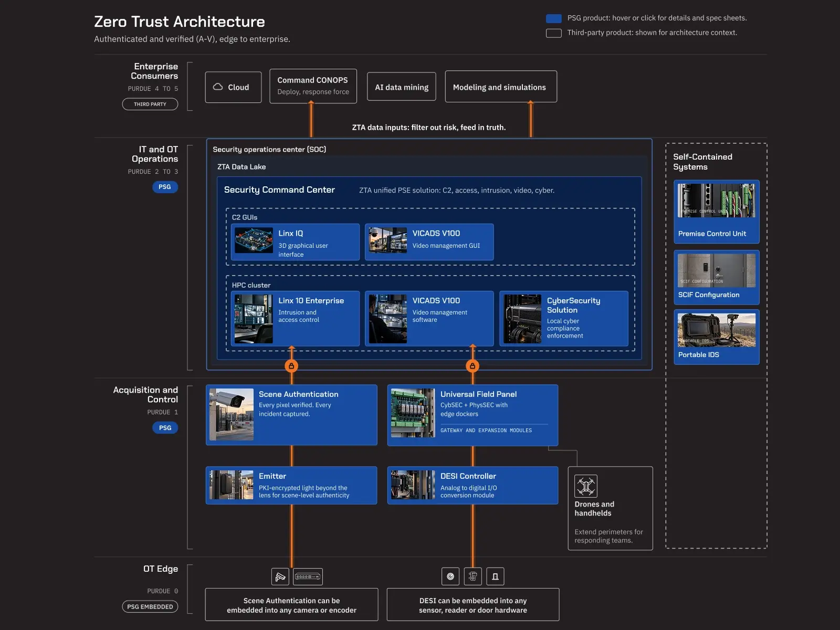Select Linx 10 Enterprise intrusion card
Screen dimensions: 840x630
[296, 319]
